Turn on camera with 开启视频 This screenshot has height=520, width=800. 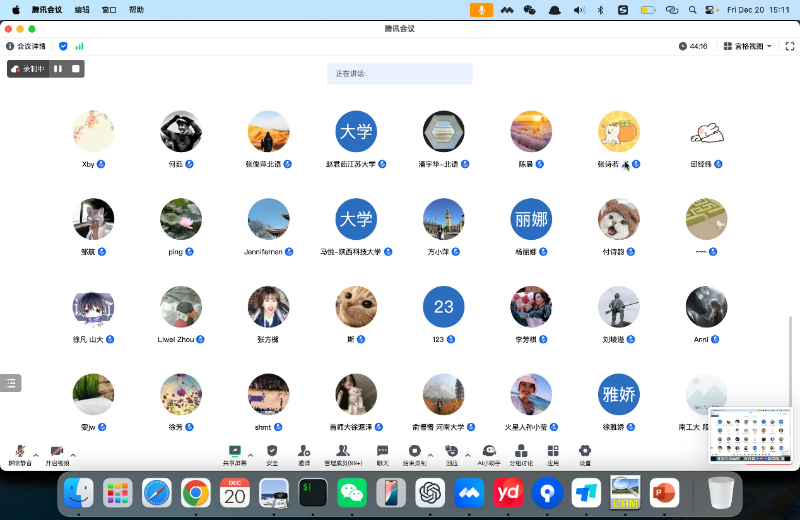pyautogui.click(x=57, y=455)
